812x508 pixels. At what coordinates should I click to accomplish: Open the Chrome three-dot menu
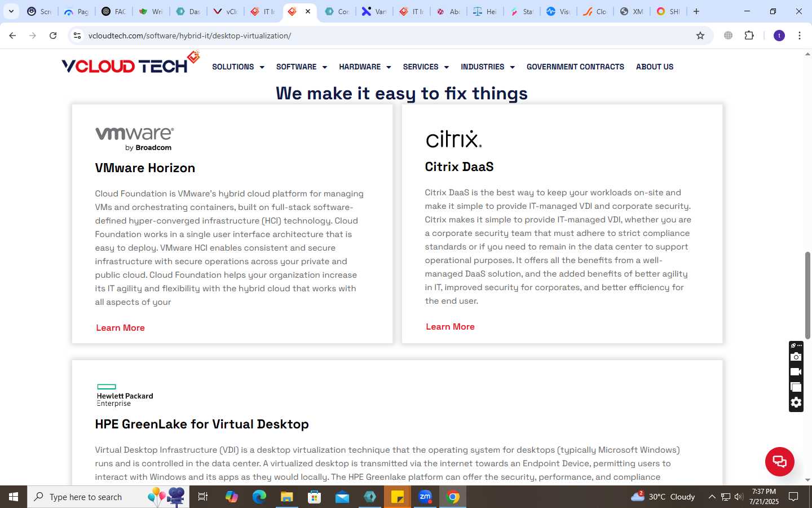click(800, 36)
